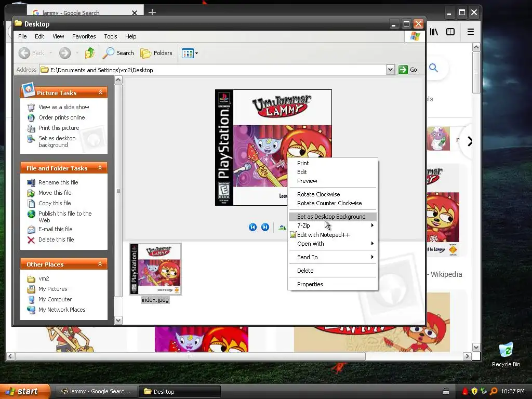Click Print this picture

59,128
